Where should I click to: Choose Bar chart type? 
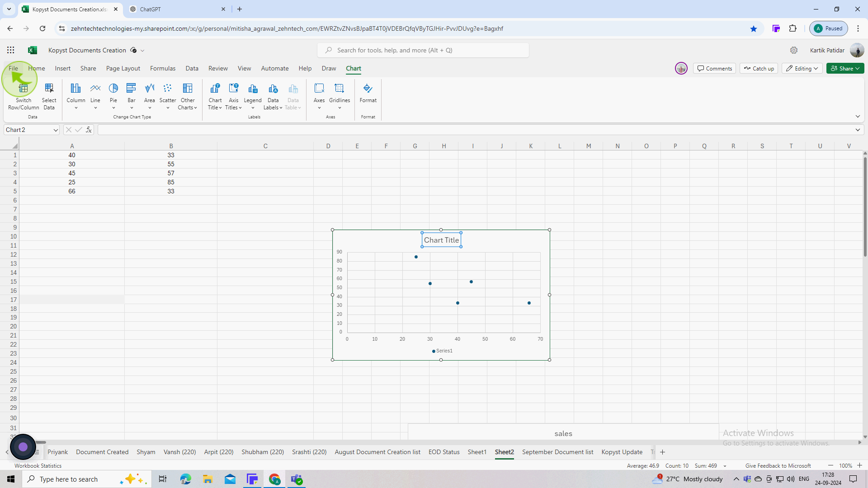click(x=132, y=96)
